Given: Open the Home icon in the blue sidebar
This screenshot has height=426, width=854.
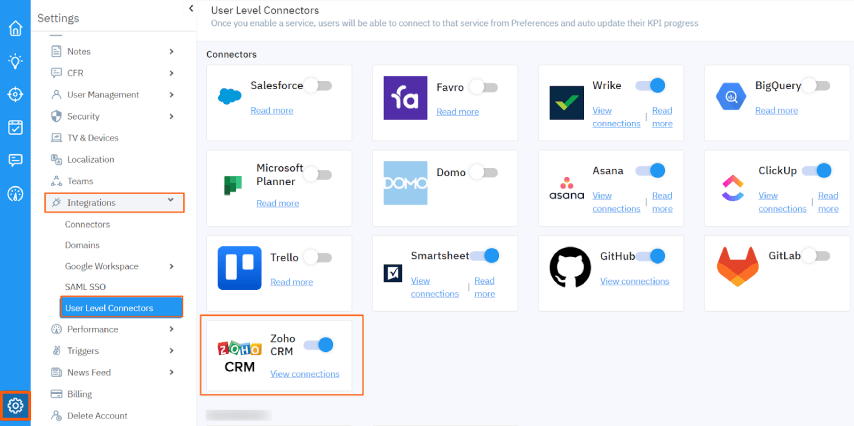Looking at the screenshot, I should 15,28.
